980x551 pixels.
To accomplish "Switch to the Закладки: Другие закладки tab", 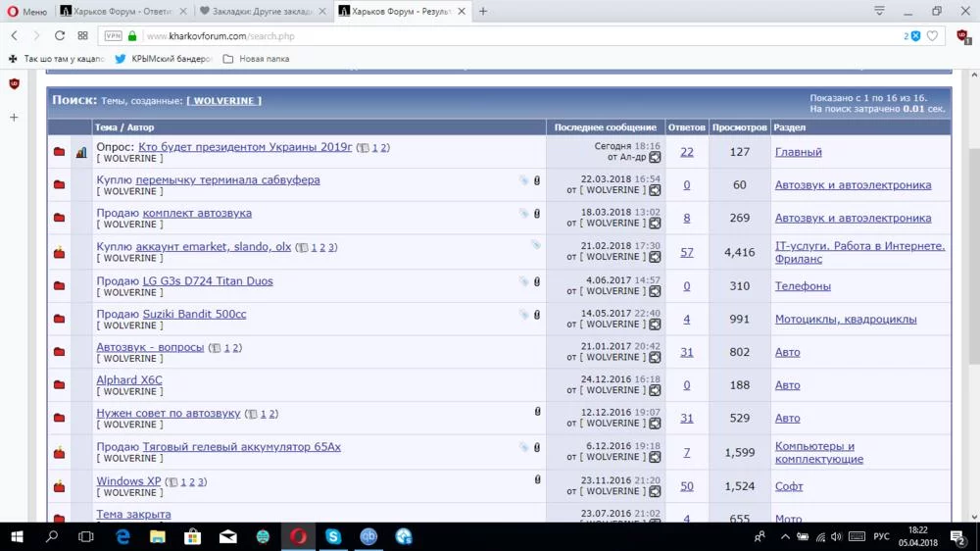I will click(x=263, y=11).
